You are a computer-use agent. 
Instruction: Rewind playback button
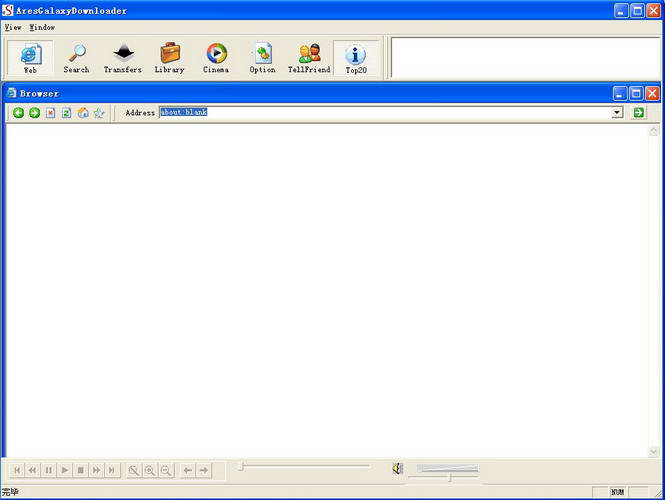[x=33, y=470]
